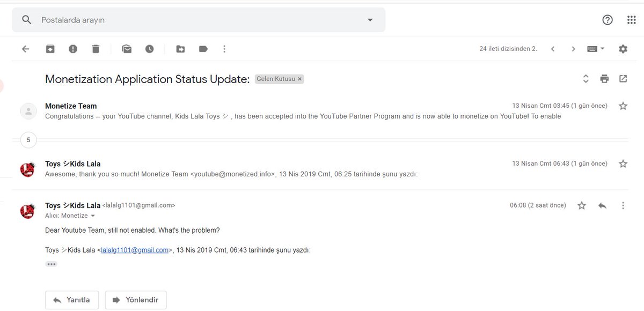Reply using arrow icon on 06:08 message
The height and width of the screenshot is (311, 644).
coord(602,205)
